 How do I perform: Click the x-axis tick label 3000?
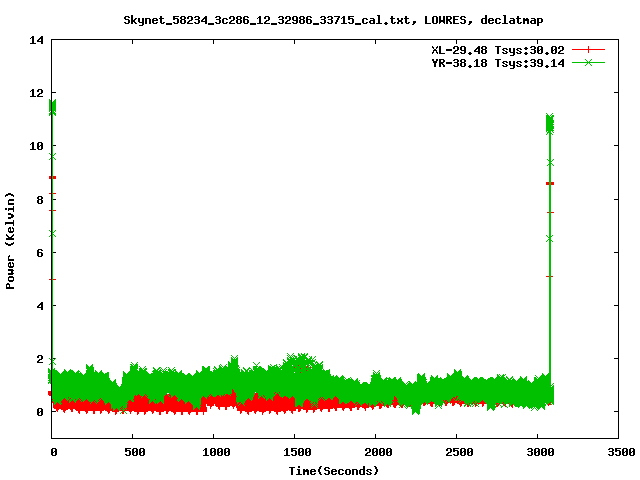540,452
